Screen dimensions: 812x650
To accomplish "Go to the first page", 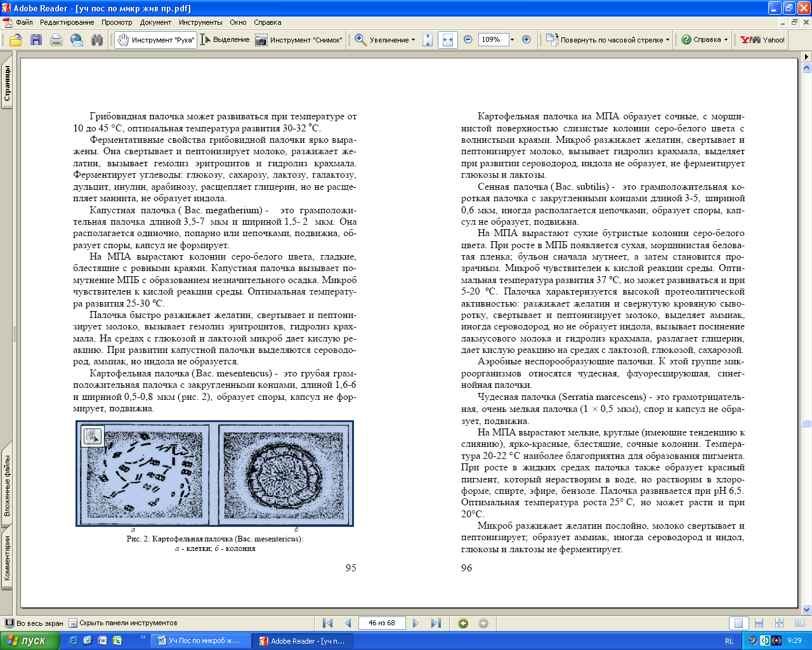I will 327,623.
